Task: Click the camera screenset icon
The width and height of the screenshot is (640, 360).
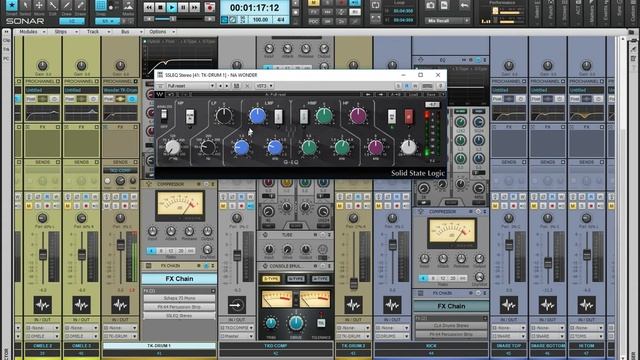Action: 430,5
